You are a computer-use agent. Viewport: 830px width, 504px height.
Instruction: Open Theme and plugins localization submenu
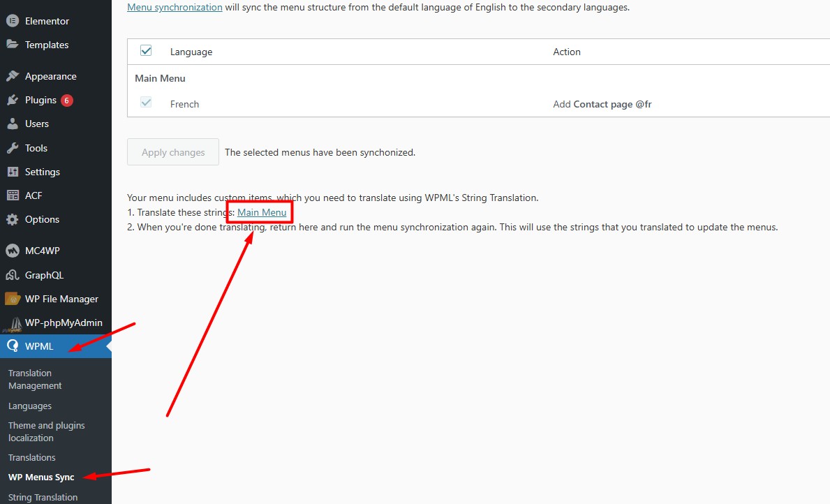[x=47, y=431]
